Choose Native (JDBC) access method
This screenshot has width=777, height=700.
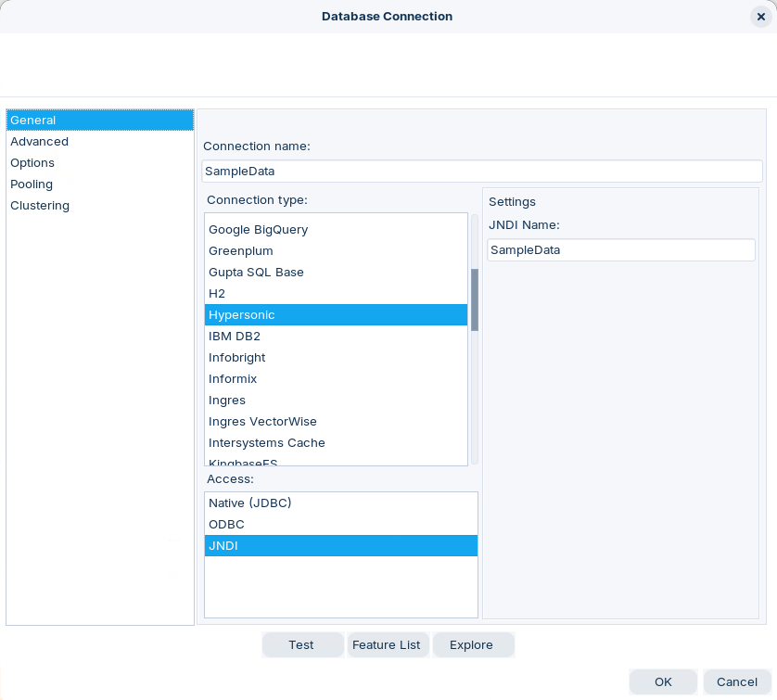point(250,503)
